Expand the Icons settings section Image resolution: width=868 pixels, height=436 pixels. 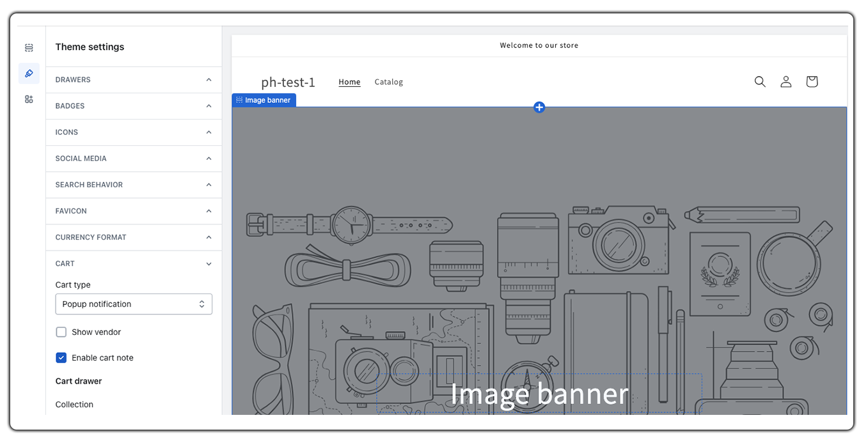(x=134, y=132)
